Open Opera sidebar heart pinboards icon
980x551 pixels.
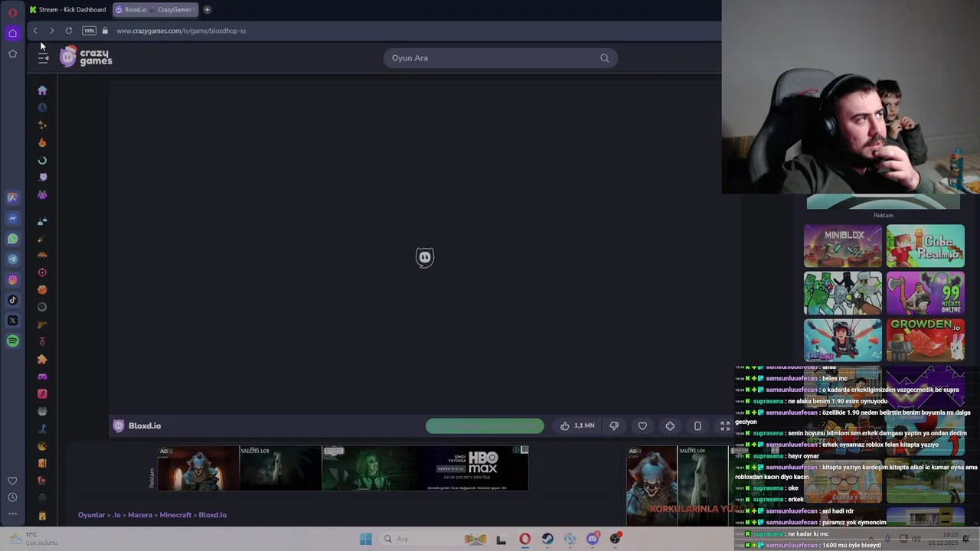click(x=12, y=481)
